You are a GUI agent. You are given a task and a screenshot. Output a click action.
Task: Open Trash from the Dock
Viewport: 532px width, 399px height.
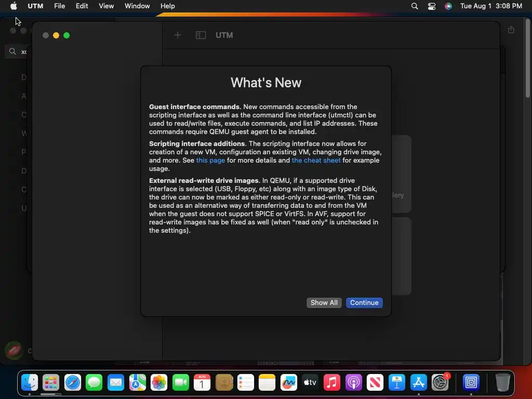(502, 382)
